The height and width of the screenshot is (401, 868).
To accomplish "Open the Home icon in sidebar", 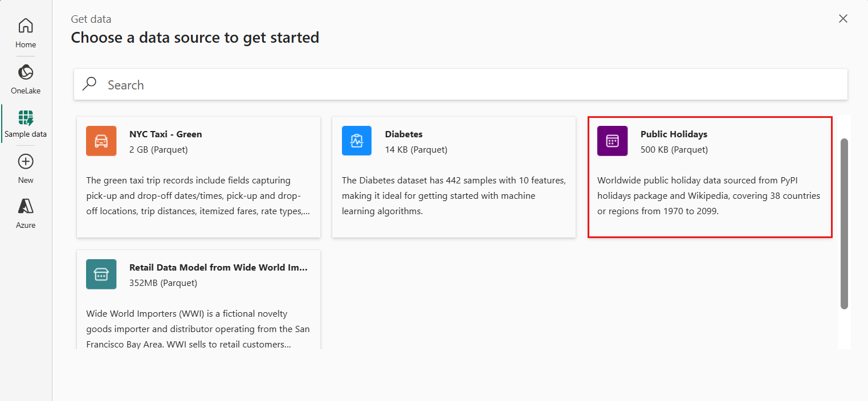I will coord(26,26).
